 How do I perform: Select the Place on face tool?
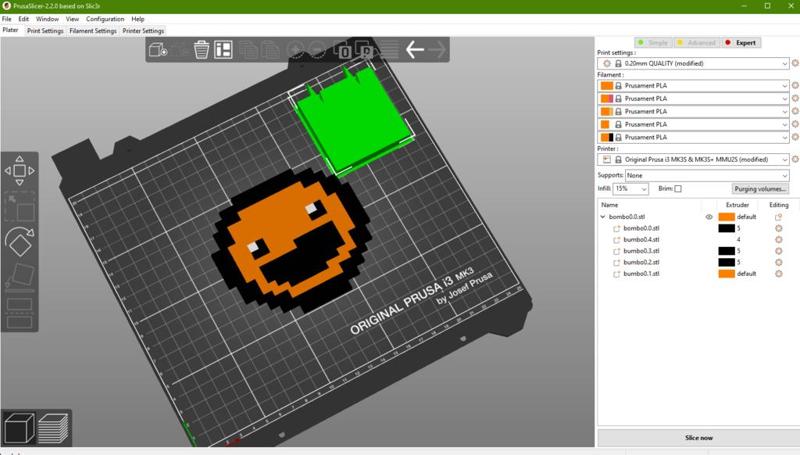click(19, 276)
